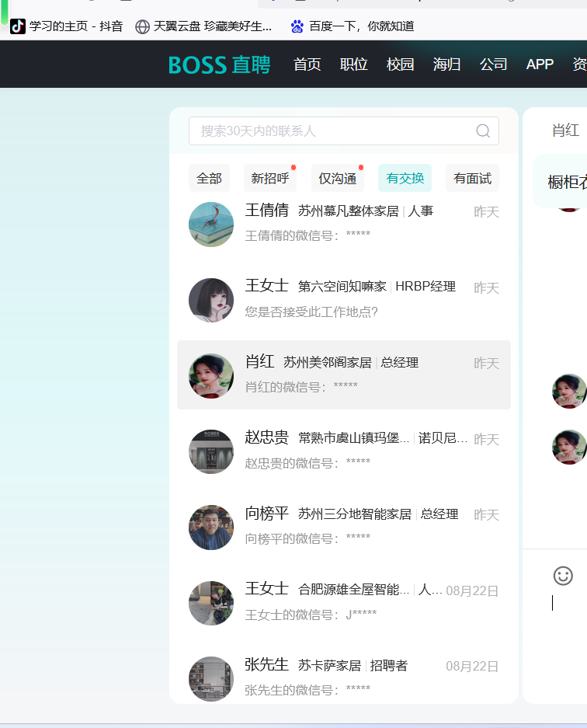The height and width of the screenshot is (728, 587).
Task: Click the 肖红 chat header name
Action: [566, 131]
